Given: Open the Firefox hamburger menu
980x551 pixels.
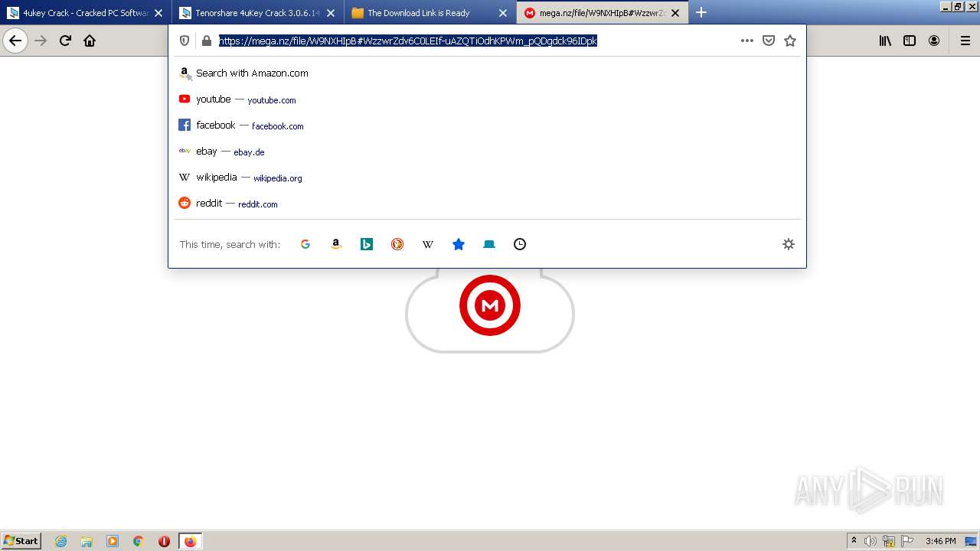Looking at the screenshot, I should pyautogui.click(x=965, y=41).
